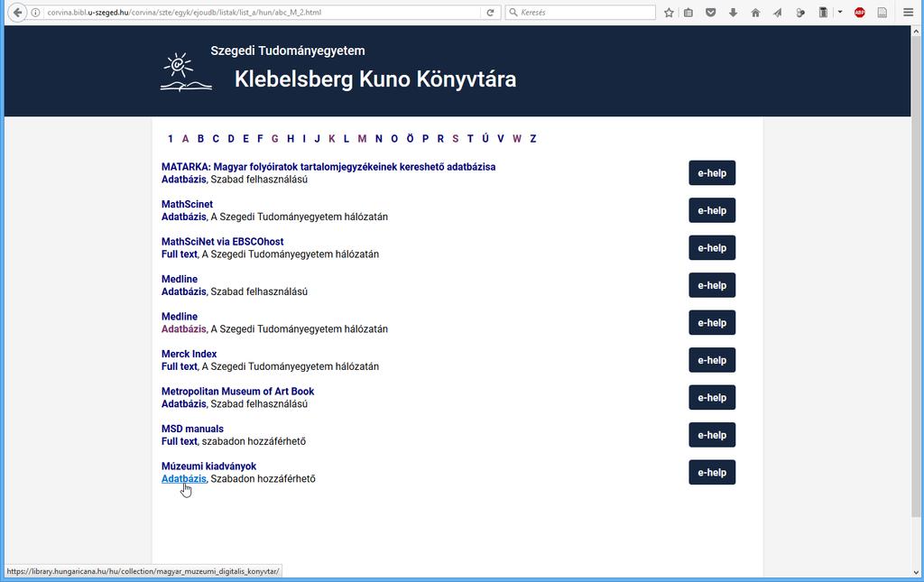This screenshot has width=924, height=582.
Task: Open the MathScinet link
Action: [187, 205]
